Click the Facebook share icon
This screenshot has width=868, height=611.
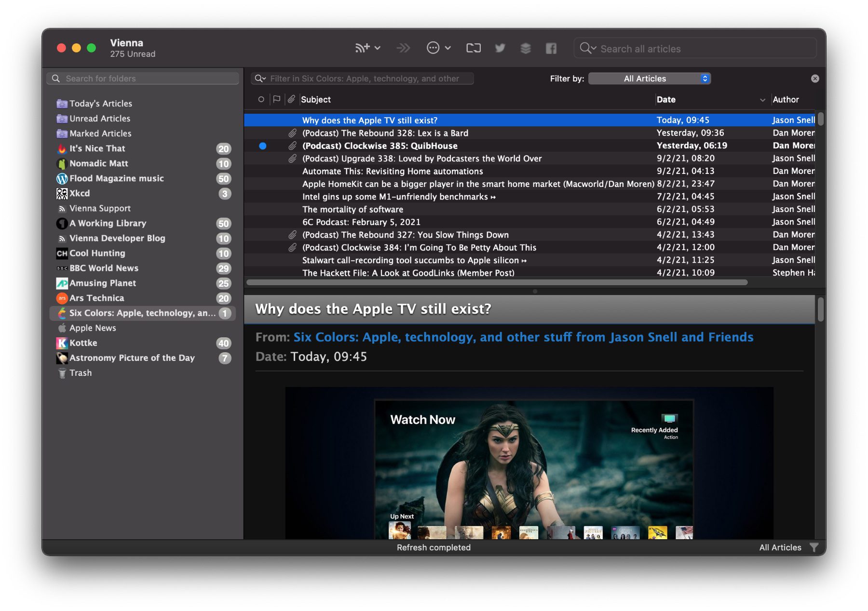pyautogui.click(x=551, y=48)
